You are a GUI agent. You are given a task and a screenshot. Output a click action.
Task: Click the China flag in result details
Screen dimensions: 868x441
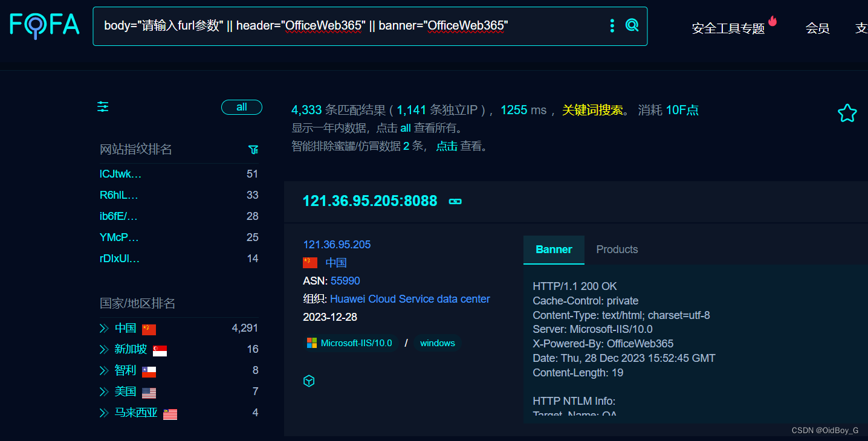310,263
